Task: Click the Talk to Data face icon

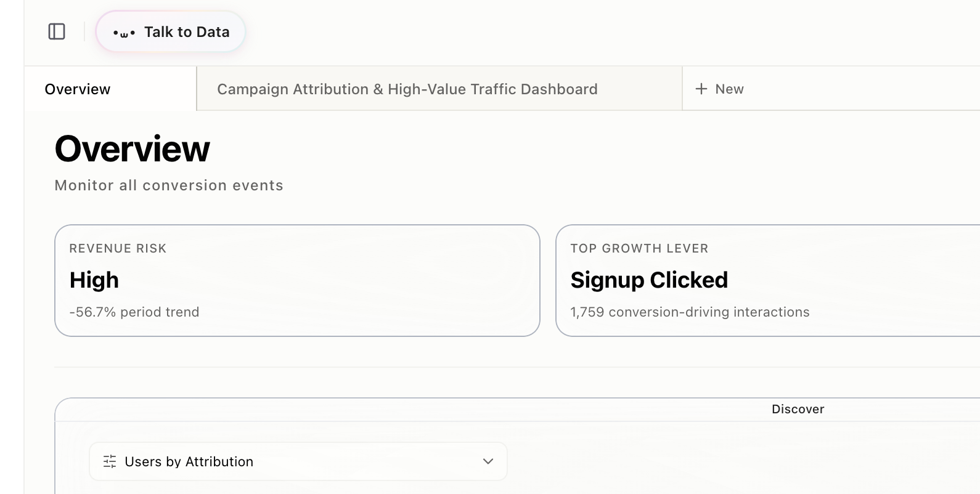Action: click(124, 33)
